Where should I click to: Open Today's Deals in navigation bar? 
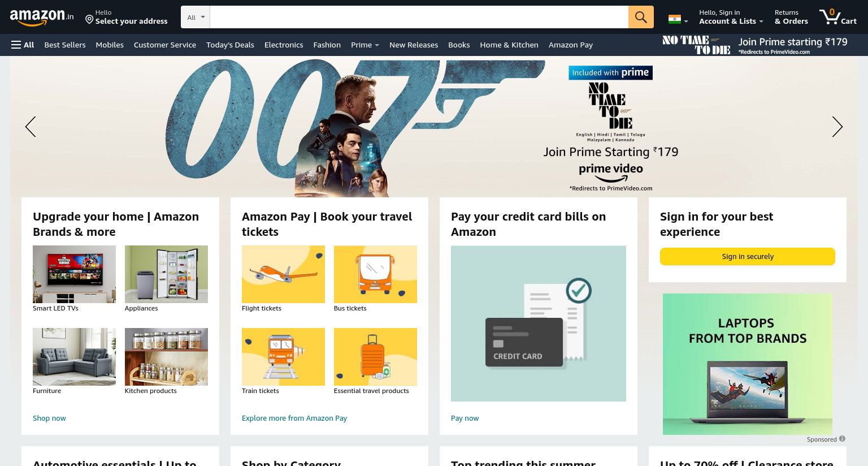pos(230,45)
